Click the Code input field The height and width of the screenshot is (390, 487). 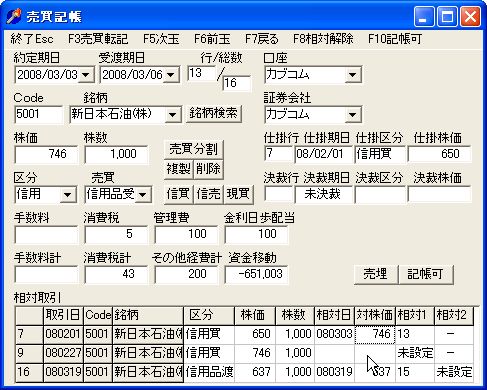[x=38, y=115]
